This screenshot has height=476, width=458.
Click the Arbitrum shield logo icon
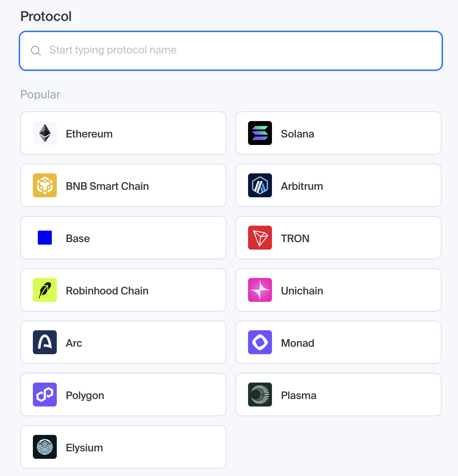coord(260,185)
